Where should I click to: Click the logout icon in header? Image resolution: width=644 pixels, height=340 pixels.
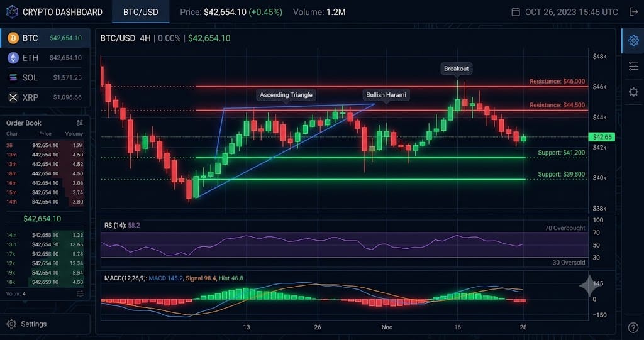click(633, 12)
